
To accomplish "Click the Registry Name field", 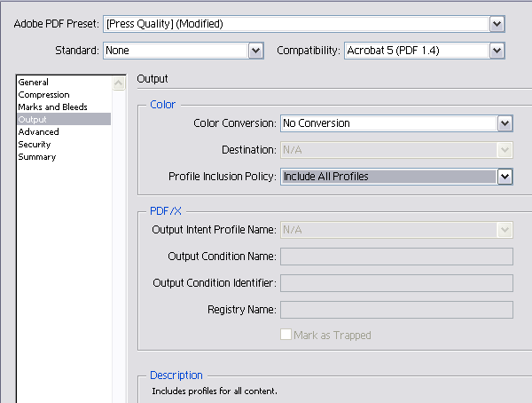I will tap(396, 310).
